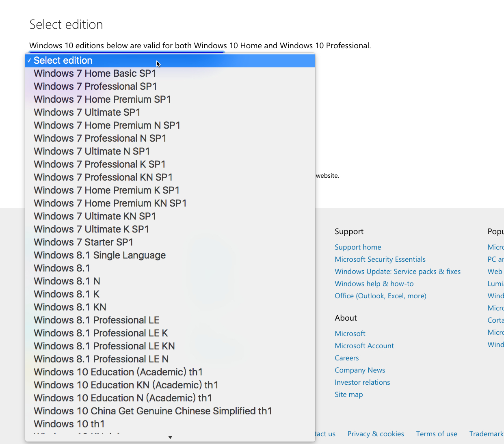Keep the checked Select edition placeholder option
The width and height of the screenshot is (504, 444).
coord(170,60)
